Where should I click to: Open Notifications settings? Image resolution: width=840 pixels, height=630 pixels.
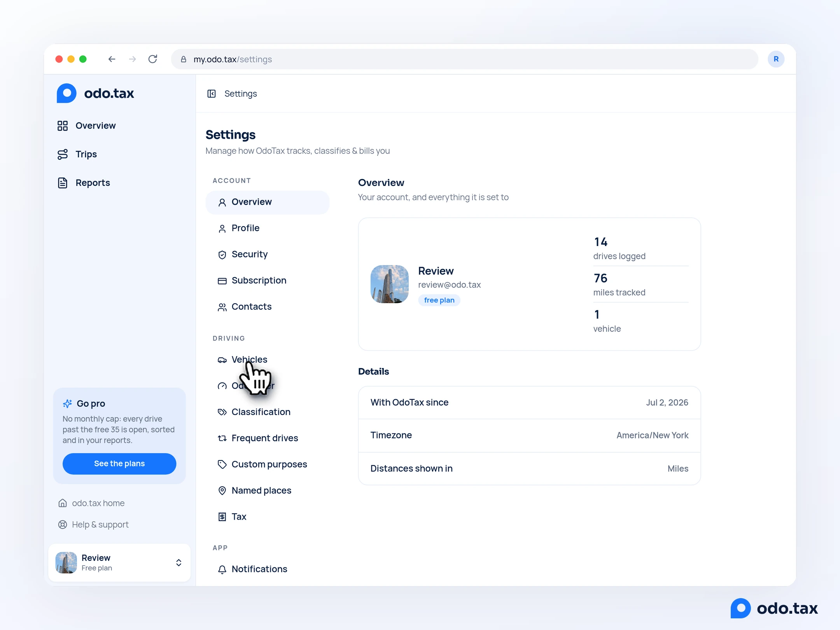pos(267,569)
